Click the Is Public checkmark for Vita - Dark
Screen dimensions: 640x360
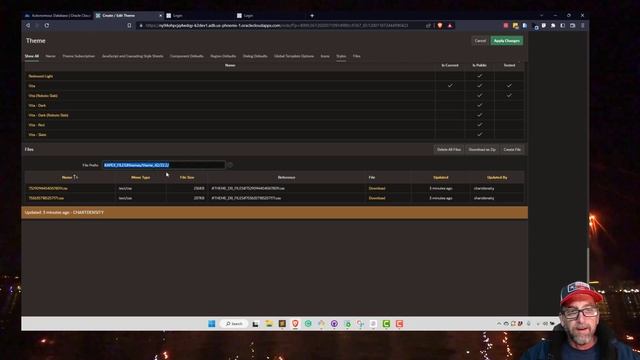coord(480,105)
